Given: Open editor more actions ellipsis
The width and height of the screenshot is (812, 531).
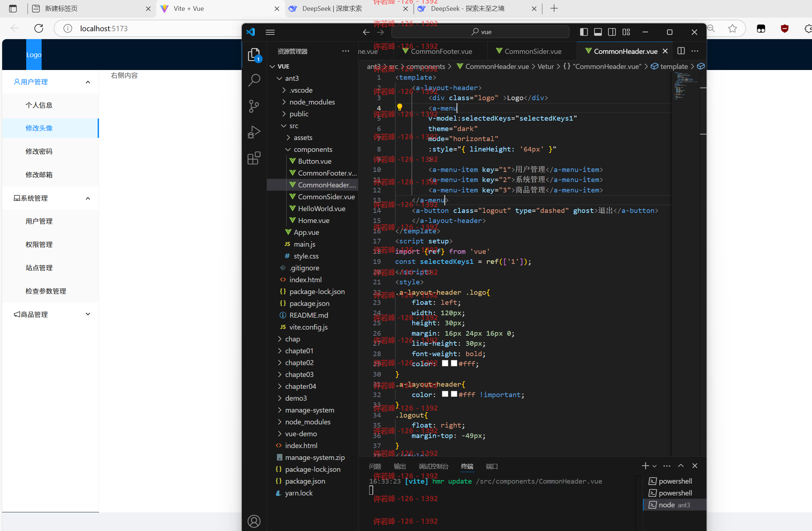Looking at the screenshot, I should click(695, 51).
